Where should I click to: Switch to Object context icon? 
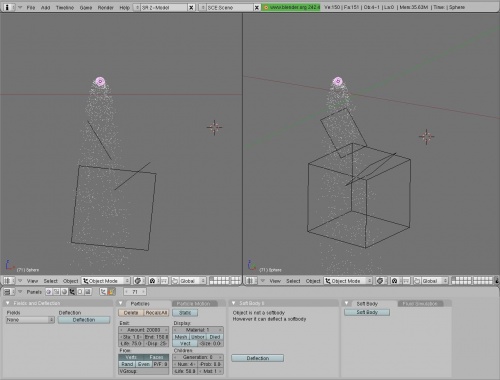72,292
